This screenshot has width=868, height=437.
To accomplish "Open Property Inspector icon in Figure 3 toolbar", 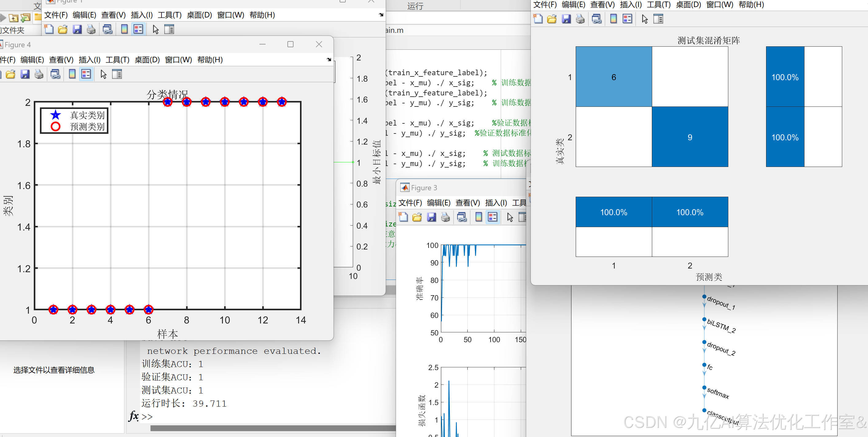I will pyautogui.click(x=523, y=217).
